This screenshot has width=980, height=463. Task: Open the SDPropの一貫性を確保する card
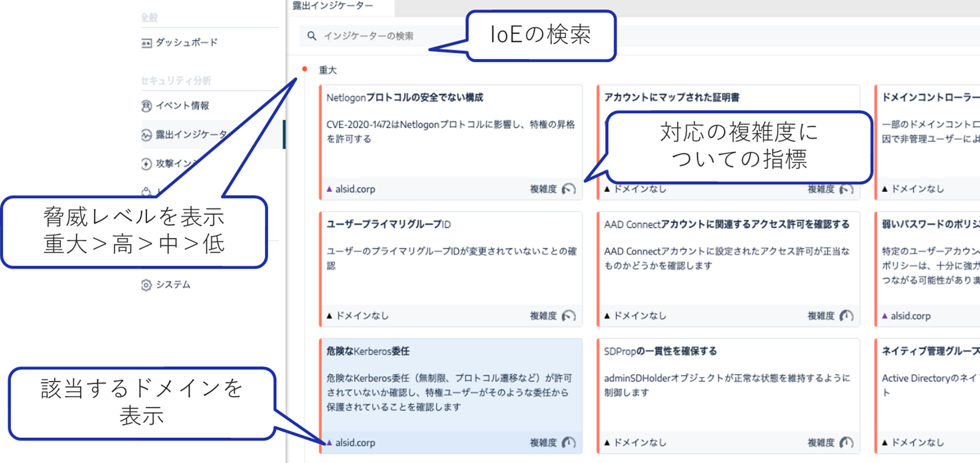(x=729, y=396)
